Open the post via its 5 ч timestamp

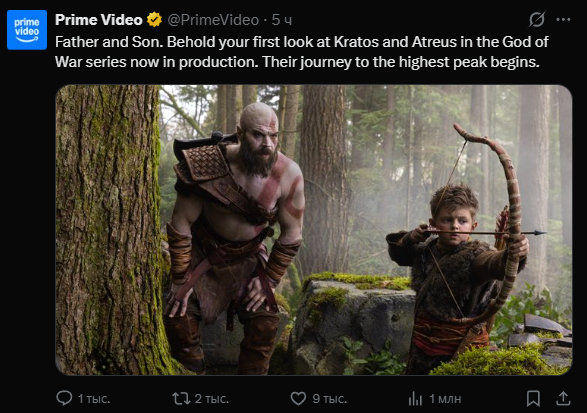[282, 20]
